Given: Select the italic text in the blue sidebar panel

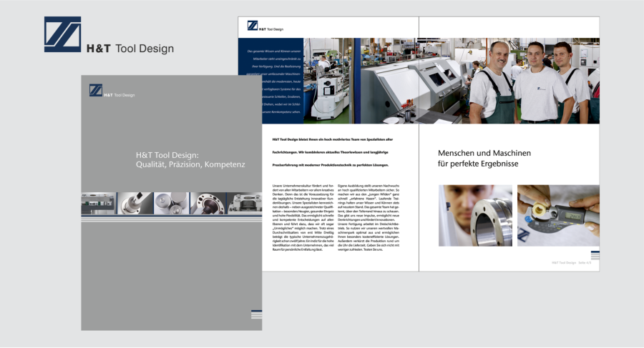Looking at the screenshot, I should click(274, 81).
